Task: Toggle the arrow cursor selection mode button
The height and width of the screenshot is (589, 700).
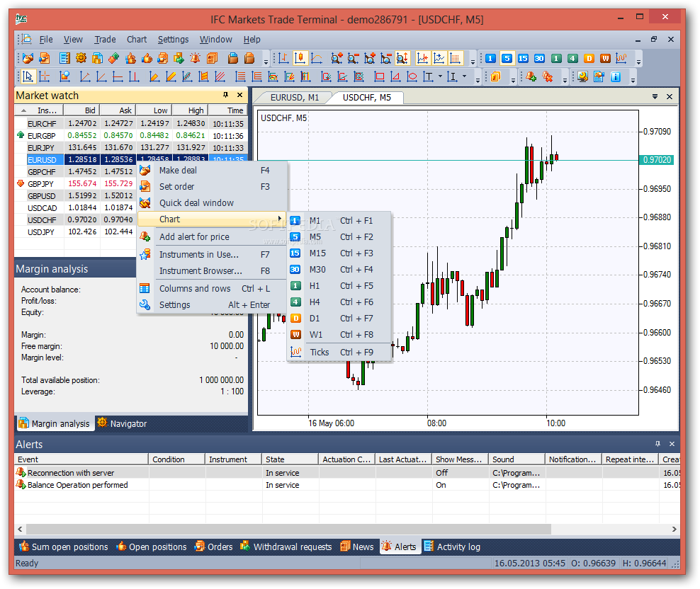Action: (28, 77)
